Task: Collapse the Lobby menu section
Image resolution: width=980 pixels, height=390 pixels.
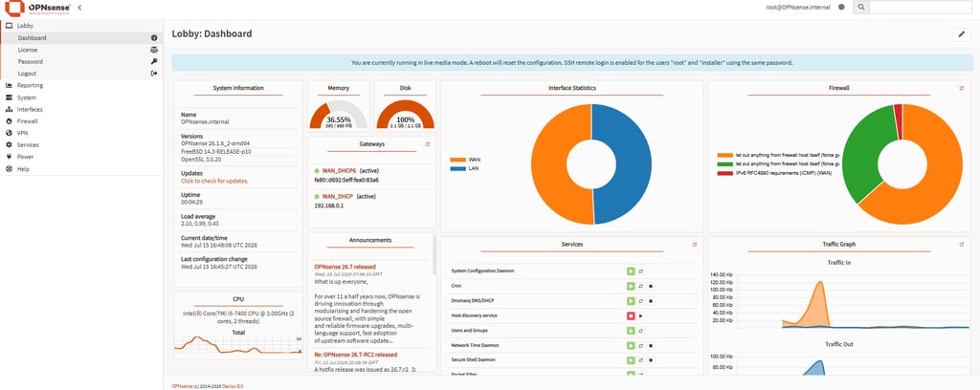Action: pyautogui.click(x=81, y=26)
